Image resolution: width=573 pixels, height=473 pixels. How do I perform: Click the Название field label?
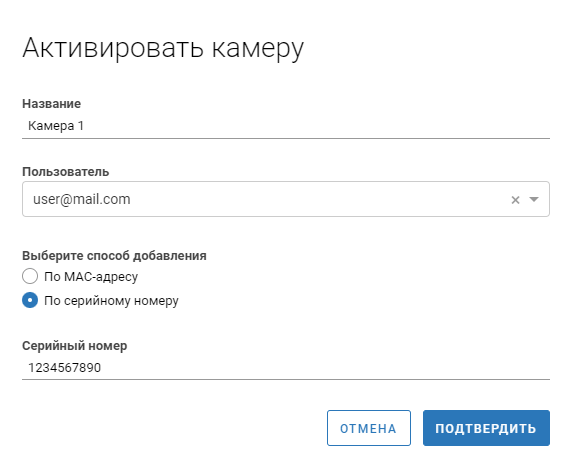point(52,104)
